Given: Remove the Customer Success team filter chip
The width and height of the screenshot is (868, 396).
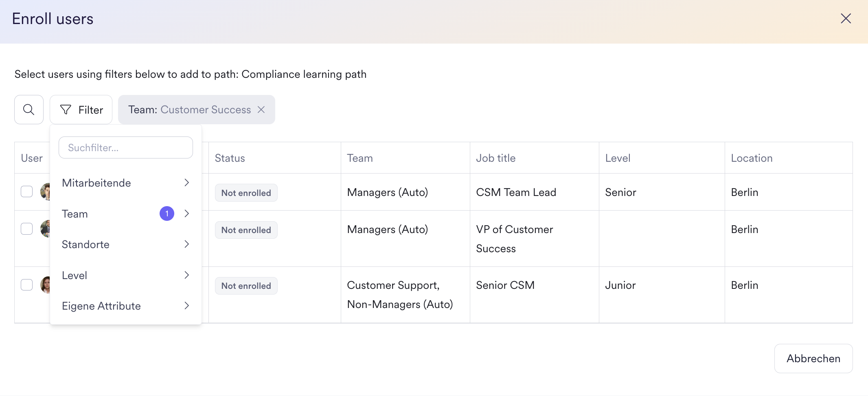Looking at the screenshot, I should (261, 110).
